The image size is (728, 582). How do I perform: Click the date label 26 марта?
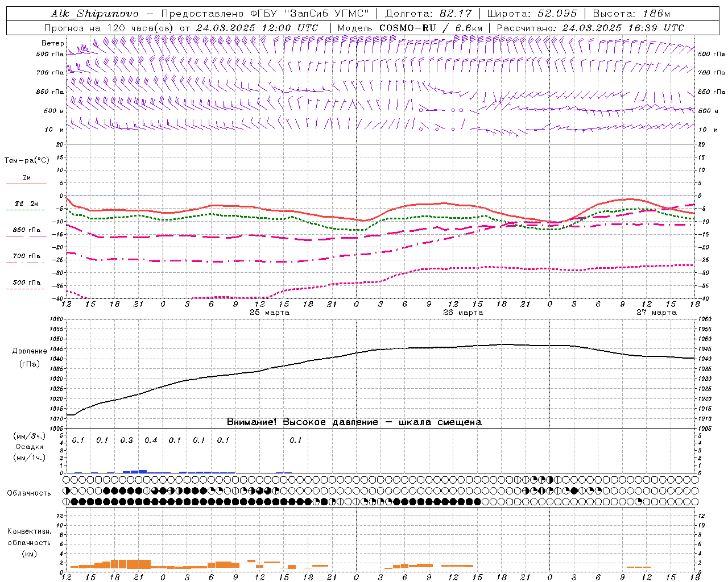tap(463, 313)
